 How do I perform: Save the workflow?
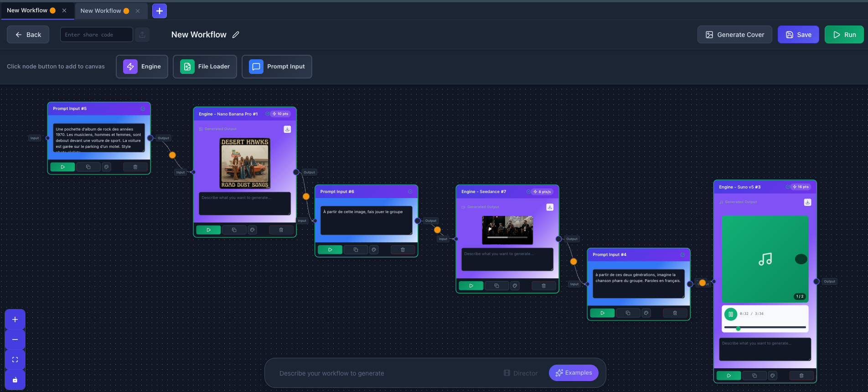point(798,35)
